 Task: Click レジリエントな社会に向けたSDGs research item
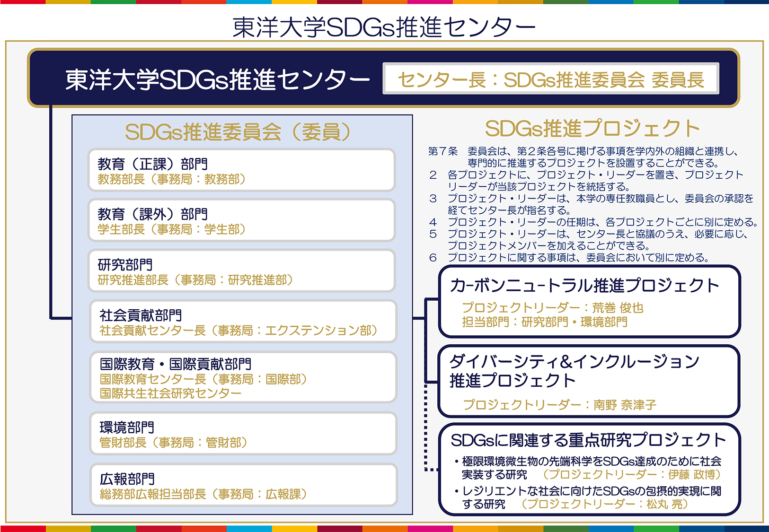(588, 497)
